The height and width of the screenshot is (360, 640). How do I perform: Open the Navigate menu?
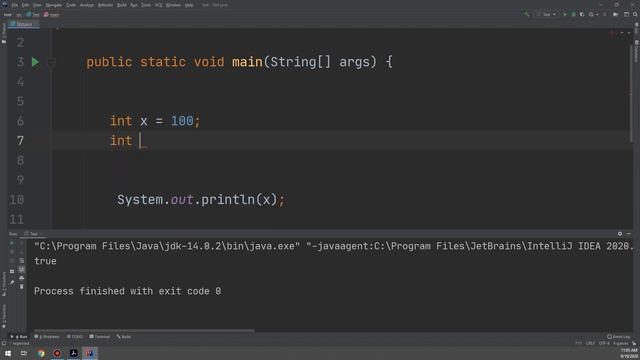tap(53, 5)
